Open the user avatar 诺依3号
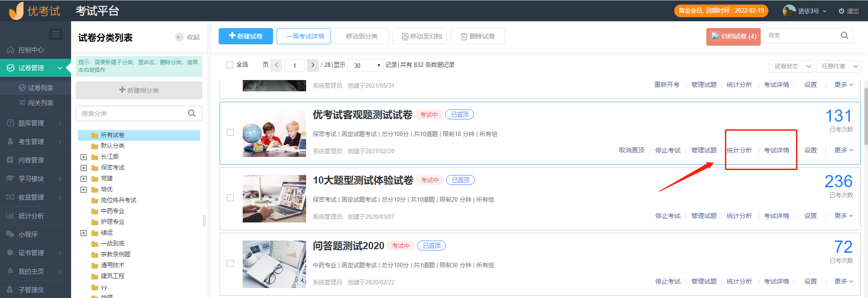Viewport: 868px width, 298px height. [789, 11]
